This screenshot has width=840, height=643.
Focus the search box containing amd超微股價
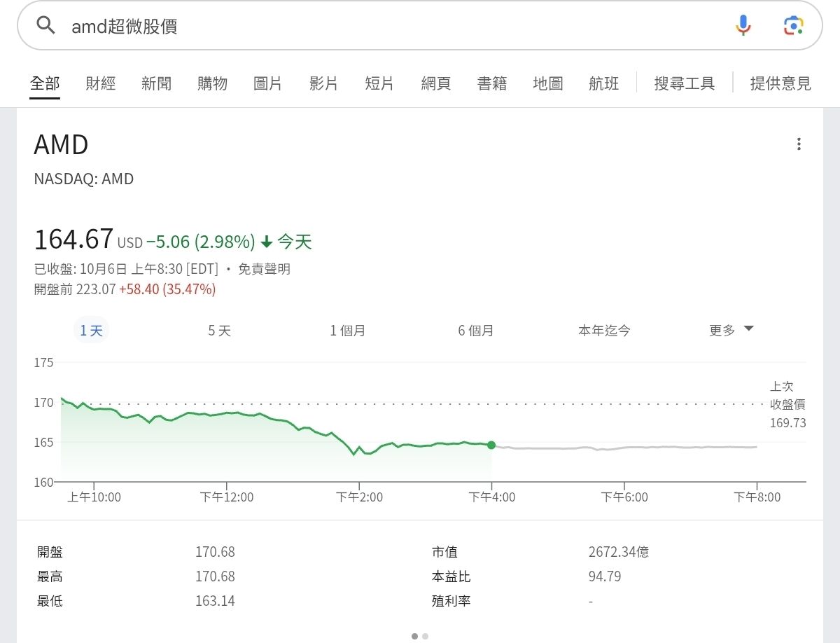(x=420, y=26)
